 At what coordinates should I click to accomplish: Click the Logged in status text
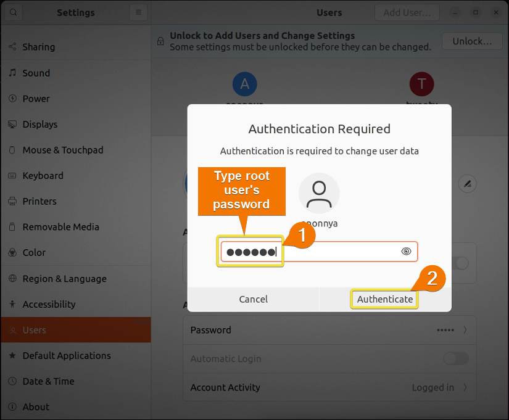point(432,387)
